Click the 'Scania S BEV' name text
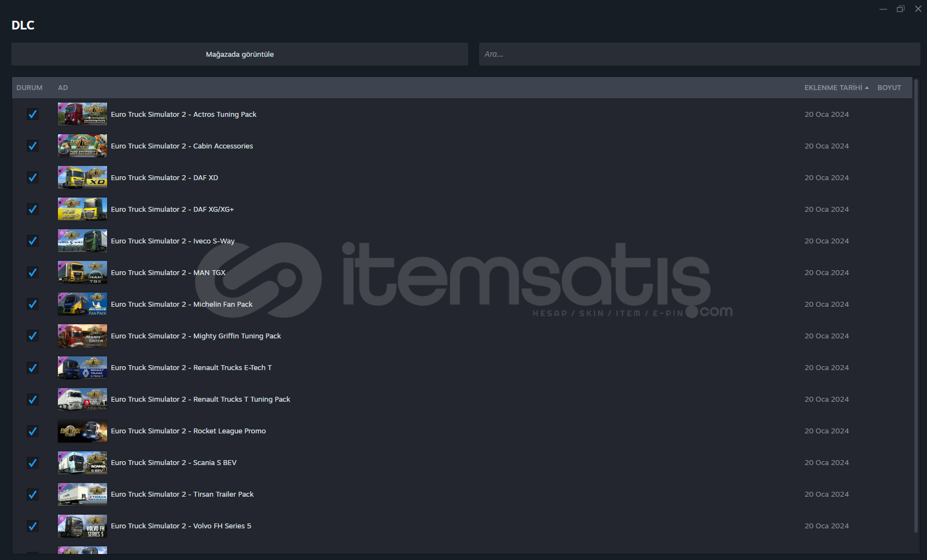The height and width of the screenshot is (560, 927). (215, 462)
